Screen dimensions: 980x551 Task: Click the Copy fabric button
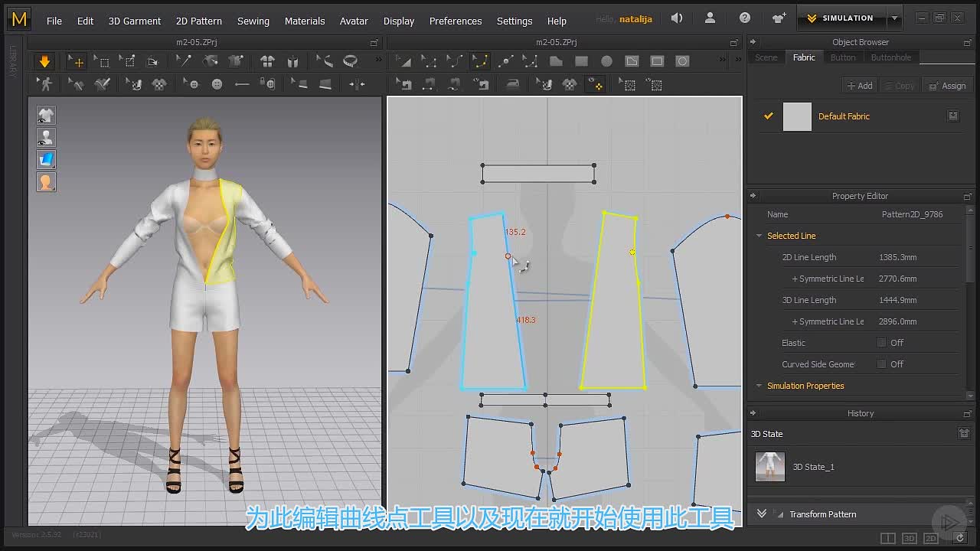(x=899, y=86)
